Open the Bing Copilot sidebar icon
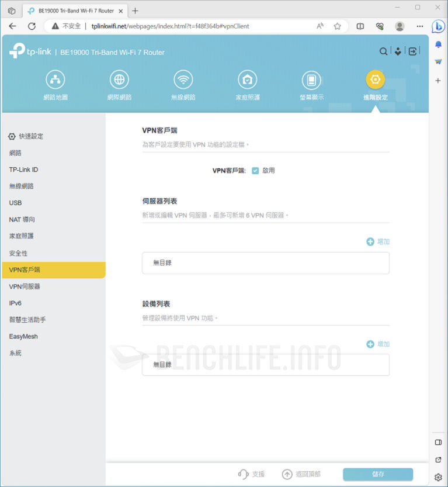 pos(438,26)
